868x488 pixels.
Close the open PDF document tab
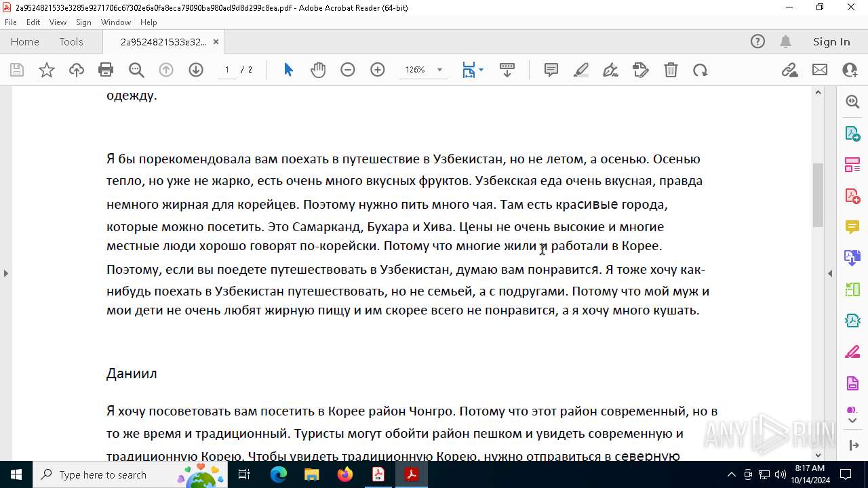[216, 41]
